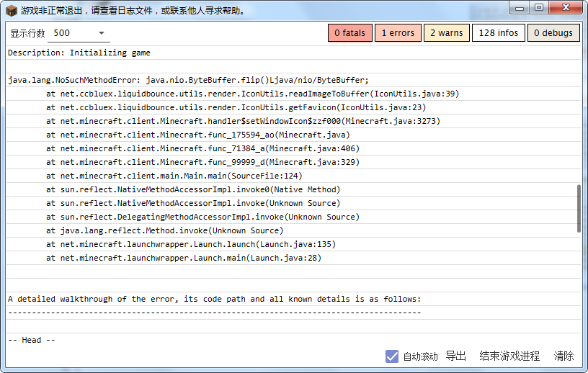Toggle the 1 errors log filter
This screenshot has height=373, width=588.
(398, 33)
